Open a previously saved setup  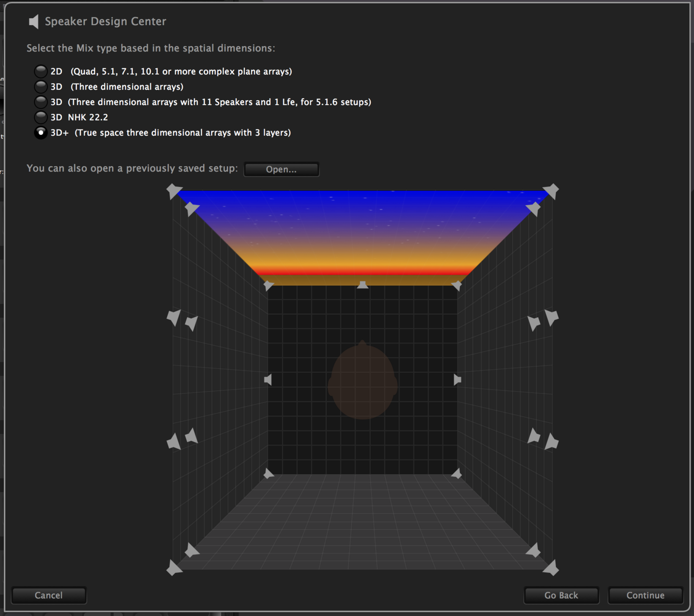(281, 169)
